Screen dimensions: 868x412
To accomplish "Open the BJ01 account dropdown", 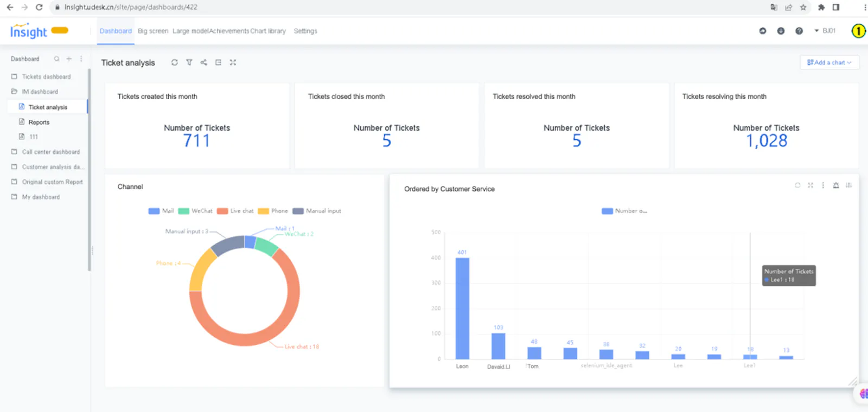I will pyautogui.click(x=825, y=31).
